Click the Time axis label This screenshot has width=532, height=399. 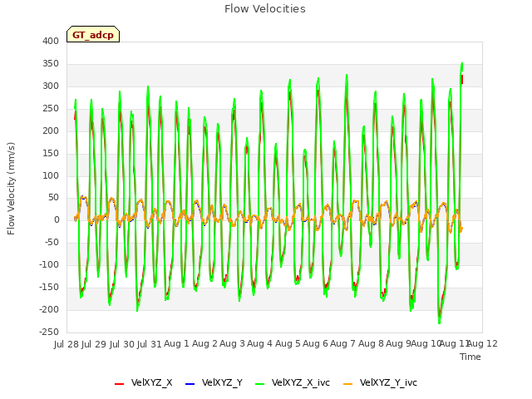click(470, 357)
